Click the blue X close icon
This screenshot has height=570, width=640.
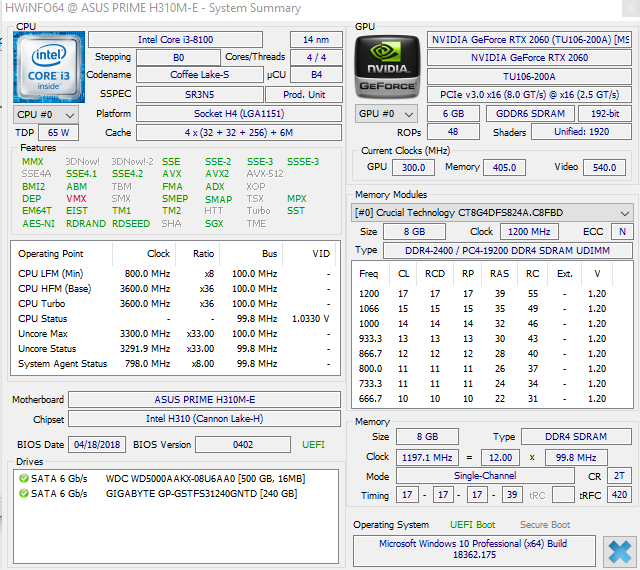tap(620, 551)
